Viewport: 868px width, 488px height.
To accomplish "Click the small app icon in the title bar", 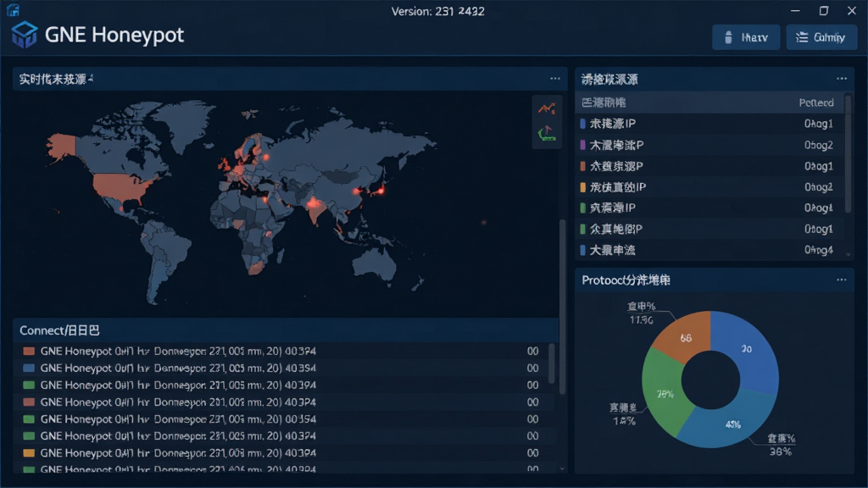I will (13, 10).
